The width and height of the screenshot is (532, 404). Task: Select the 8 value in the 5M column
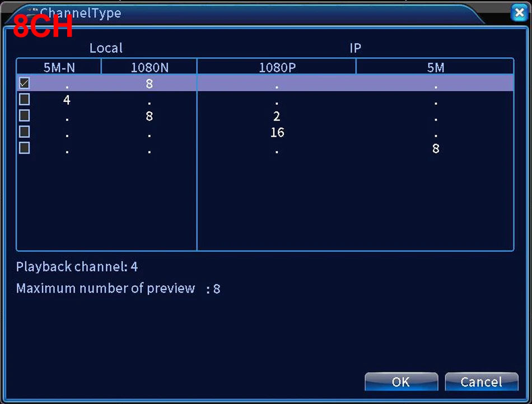coord(436,149)
